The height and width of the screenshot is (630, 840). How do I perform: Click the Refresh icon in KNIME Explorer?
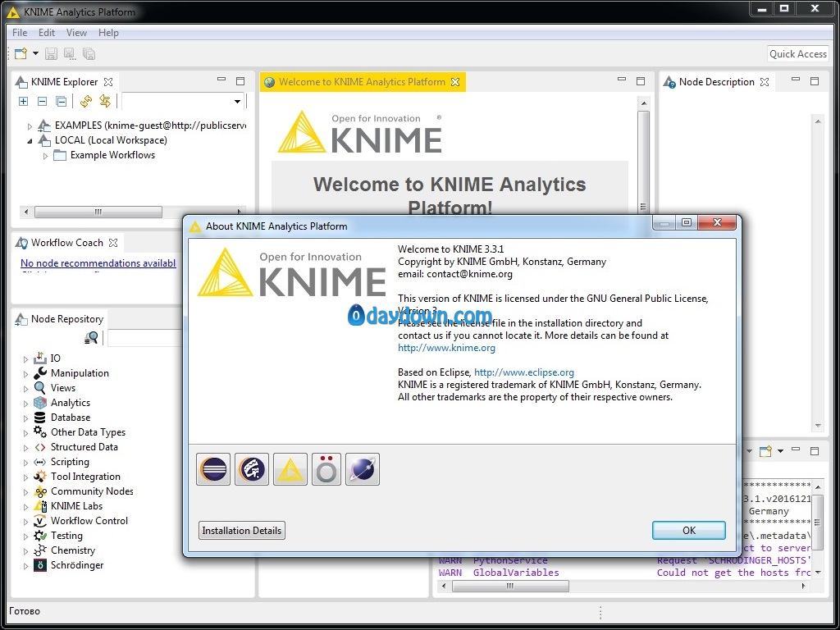[85, 101]
